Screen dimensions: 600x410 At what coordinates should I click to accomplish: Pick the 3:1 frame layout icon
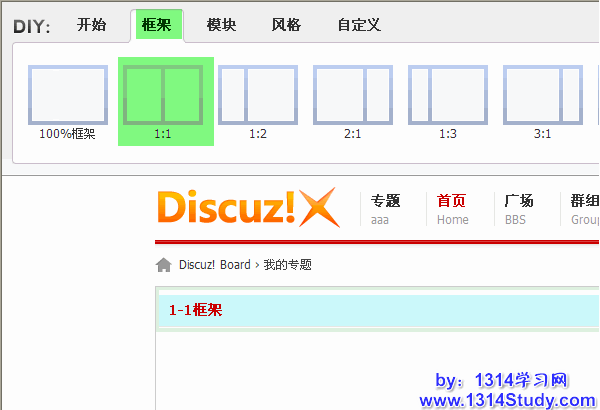[x=542, y=96]
